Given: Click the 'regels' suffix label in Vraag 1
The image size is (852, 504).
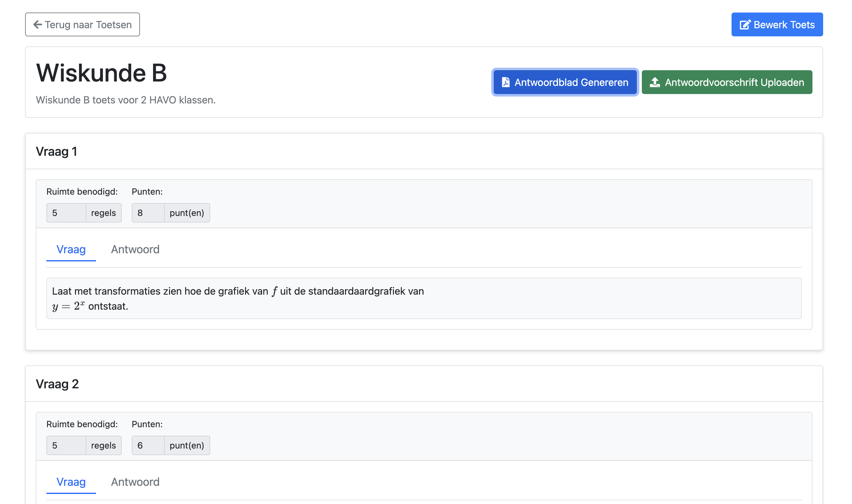Looking at the screenshot, I should tap(104, 213).
